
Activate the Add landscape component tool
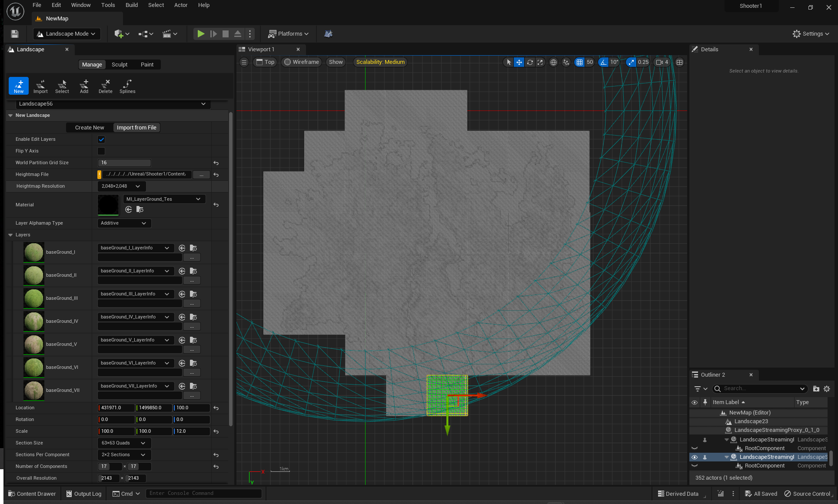[x=84, y=86]
